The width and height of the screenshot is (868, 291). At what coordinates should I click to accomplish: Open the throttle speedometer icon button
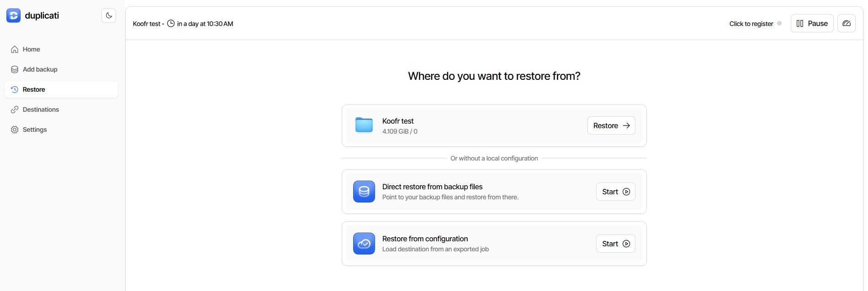[x=847, y=23]
